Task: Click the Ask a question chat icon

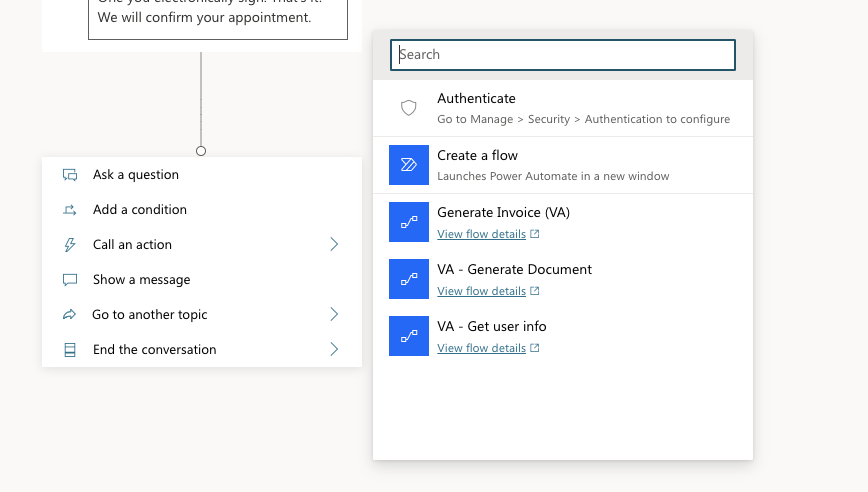Action: point(70,175)
